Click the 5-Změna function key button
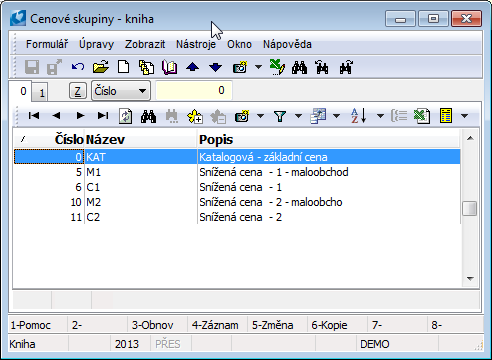 tap(278, 325)
